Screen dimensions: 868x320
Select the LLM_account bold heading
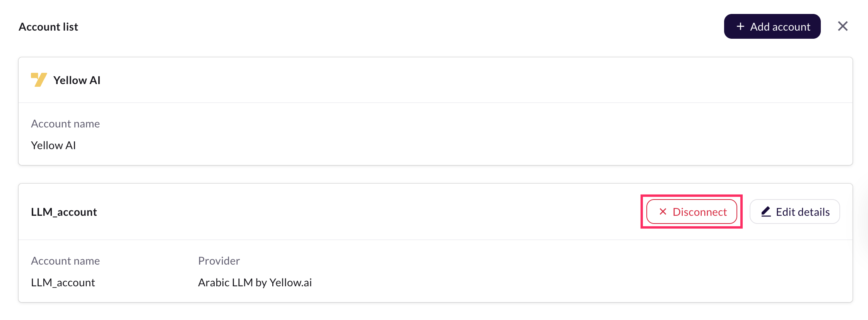tap(64, 212)
